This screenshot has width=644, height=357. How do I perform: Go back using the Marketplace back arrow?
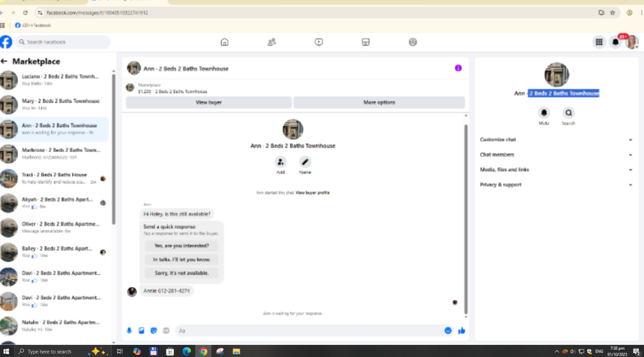pos(4,61)
